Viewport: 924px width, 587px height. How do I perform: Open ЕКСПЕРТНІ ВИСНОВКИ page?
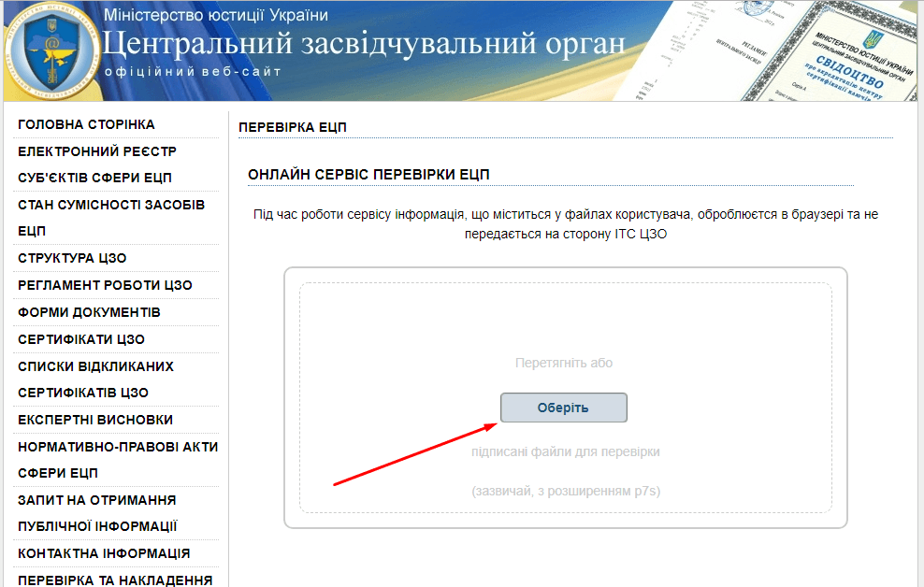coord(95,420)
